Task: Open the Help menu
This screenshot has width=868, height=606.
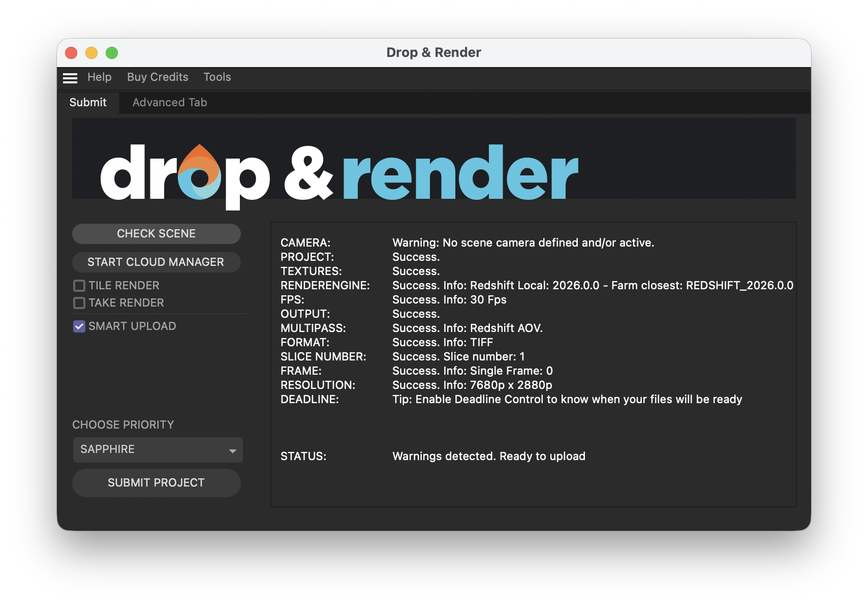Action: 100,77
